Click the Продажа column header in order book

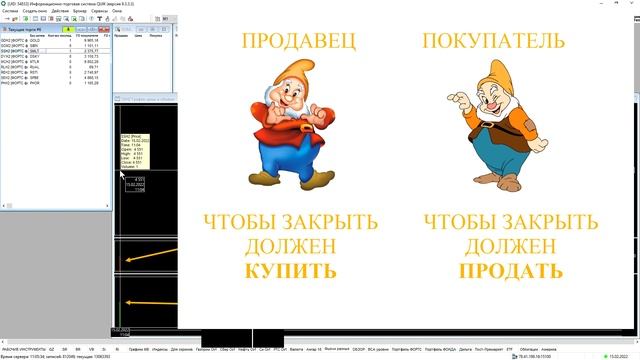point(121,36)
